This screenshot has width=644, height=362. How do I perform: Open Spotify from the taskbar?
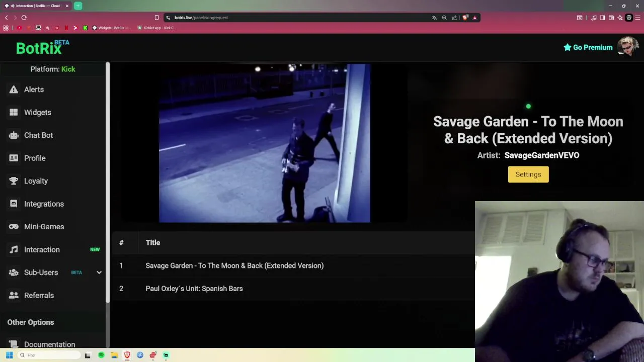coord(101,355)
